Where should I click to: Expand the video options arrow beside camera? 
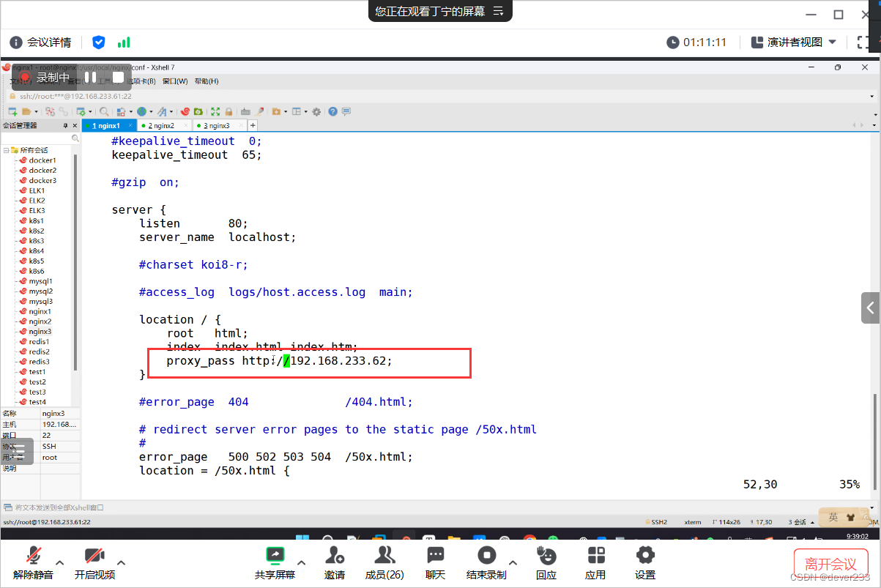(122, 562)
